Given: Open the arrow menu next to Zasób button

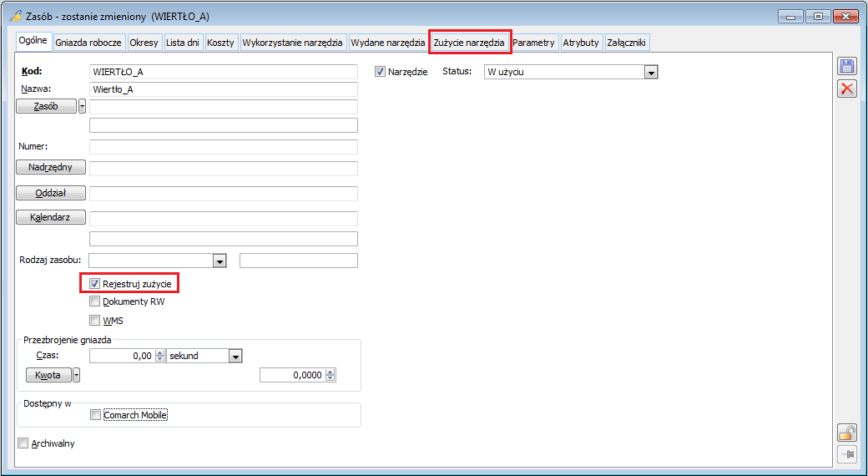Looking at the screenshot, I should 82,106.
